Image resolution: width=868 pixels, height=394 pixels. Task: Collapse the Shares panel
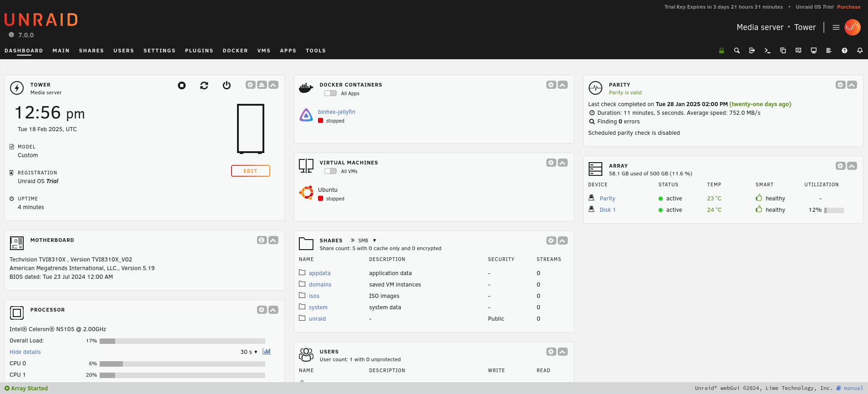pyautogui.click(x=563, y=240)
